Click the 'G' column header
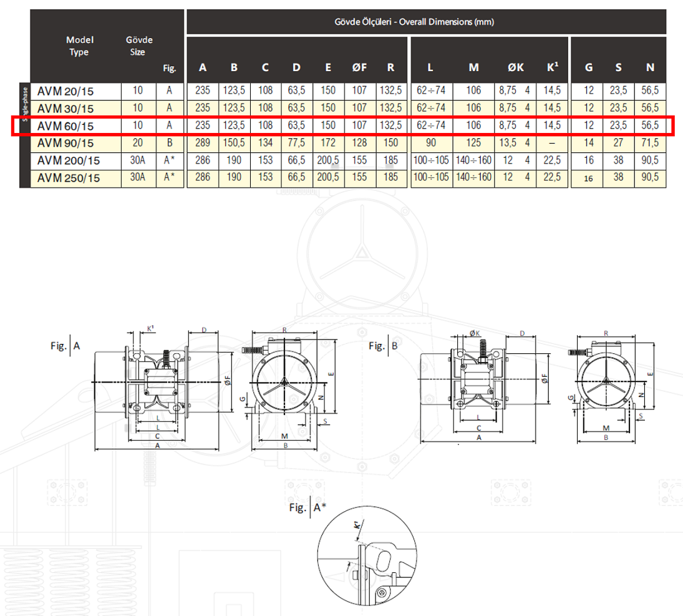This screenshot has height=616, width=683. point(588,67)
